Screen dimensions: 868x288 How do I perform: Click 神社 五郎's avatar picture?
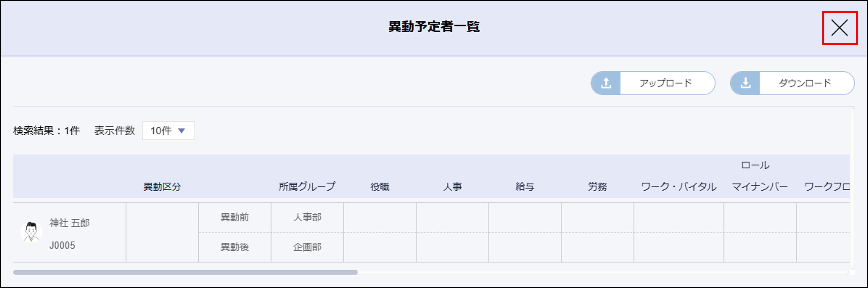(x=31, y=232)
